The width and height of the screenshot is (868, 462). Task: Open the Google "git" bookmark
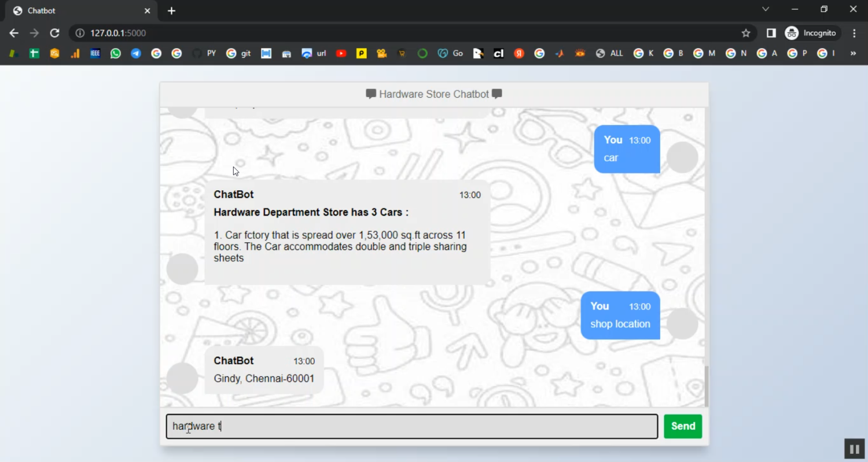tap(239, 53)
